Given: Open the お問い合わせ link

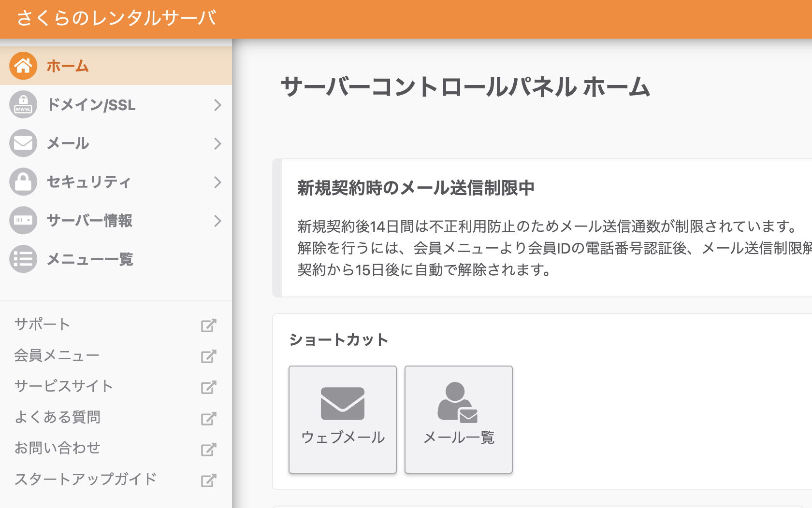Looking at the screenshot, I should (x=58, y=448).
